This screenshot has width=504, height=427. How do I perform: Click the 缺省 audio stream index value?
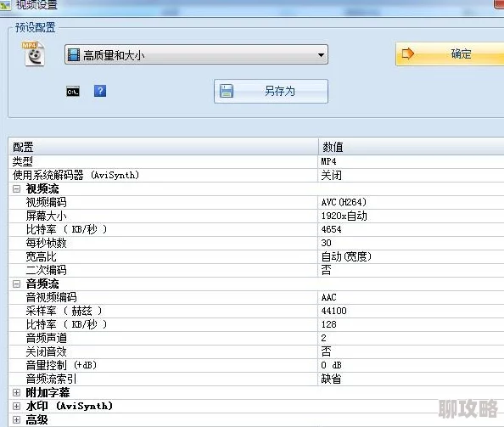click(331, 379)
